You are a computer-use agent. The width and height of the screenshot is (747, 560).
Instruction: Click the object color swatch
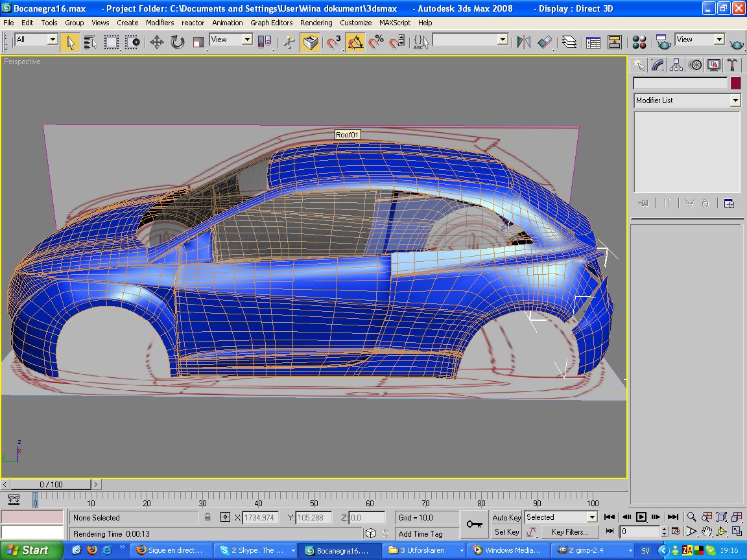(x=735, y=83)
